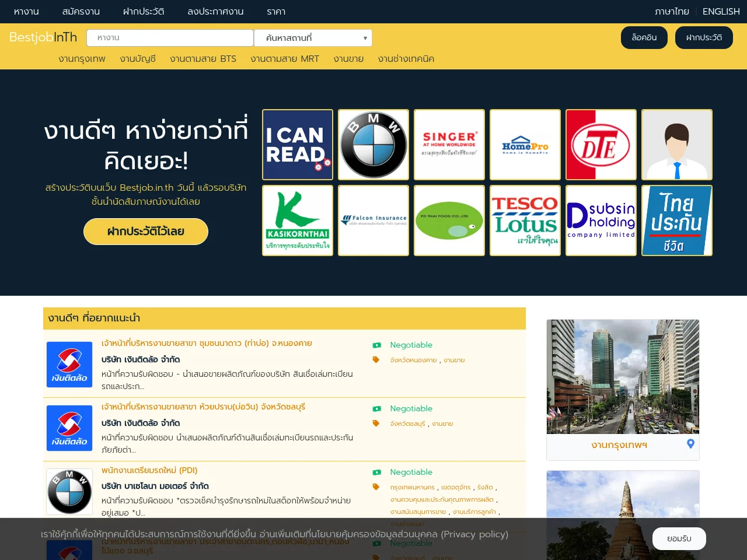Open the Kasikornthai bank logo tile
Image resolution: width=747 pixels, height=560 pixels.
pyautogui.click(x=298, y=220)
